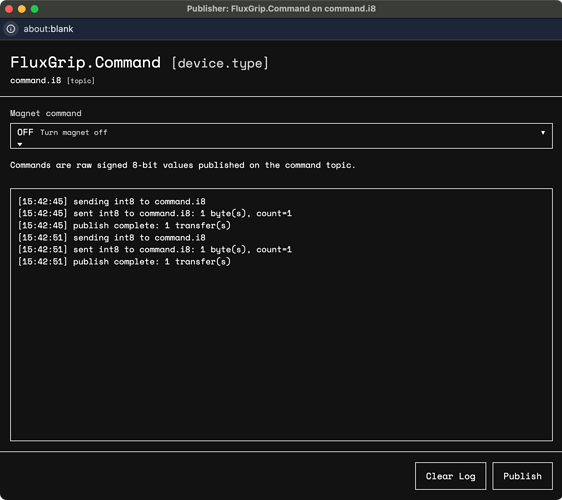Click inside the log output area
This screenshot has height=500, width=562.
(x=281, y=314)
